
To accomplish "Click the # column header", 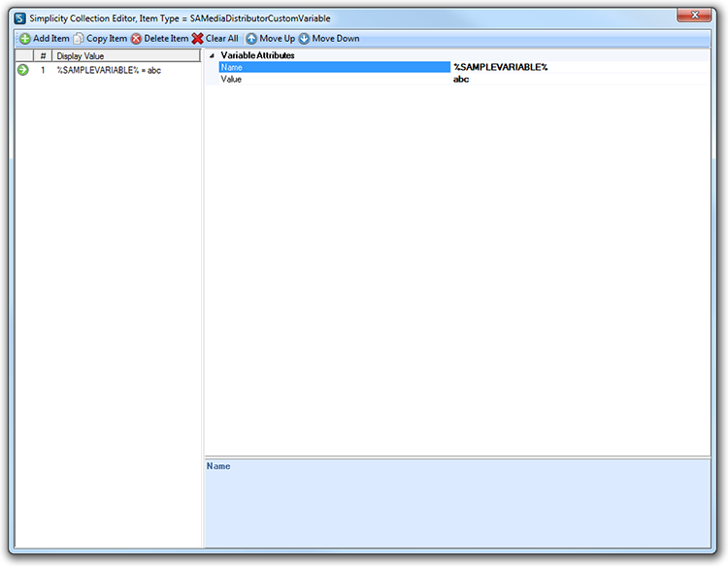I will click(x=43, y=55).
